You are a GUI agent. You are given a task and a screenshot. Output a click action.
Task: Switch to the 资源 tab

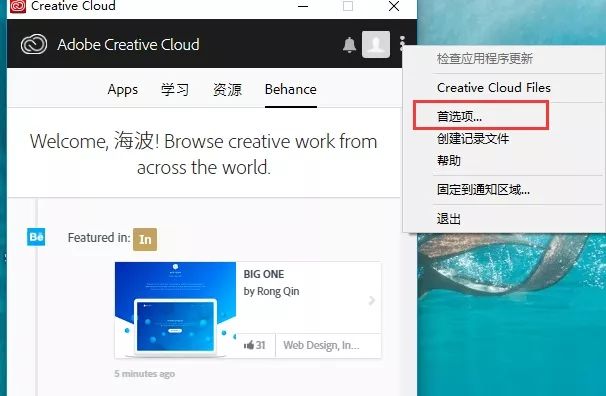coord(227,90)
